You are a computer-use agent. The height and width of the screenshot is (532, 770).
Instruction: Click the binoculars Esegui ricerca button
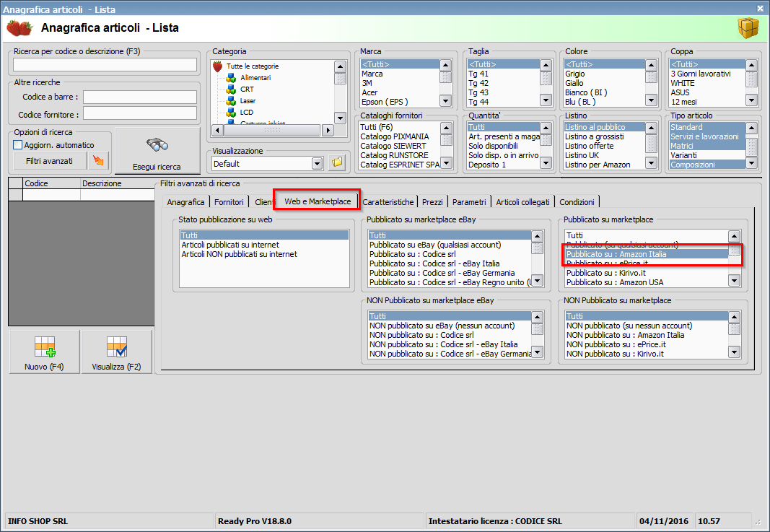(157, 151)
